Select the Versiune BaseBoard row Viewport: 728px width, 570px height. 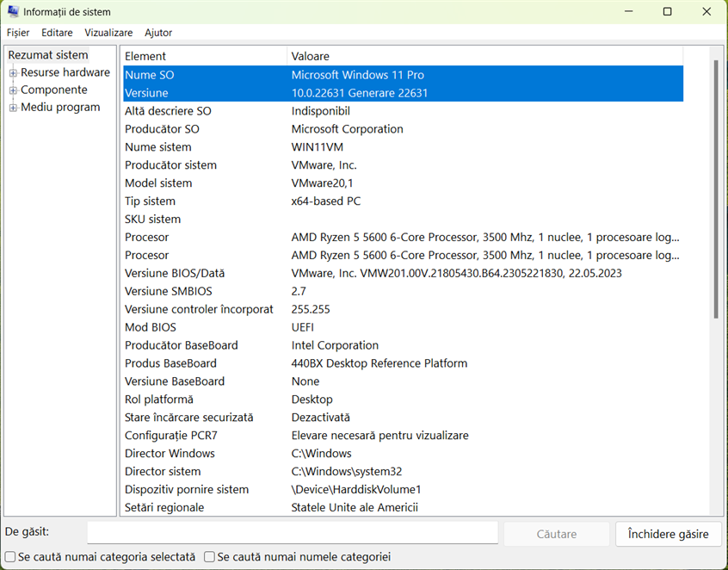coord(403,381)
